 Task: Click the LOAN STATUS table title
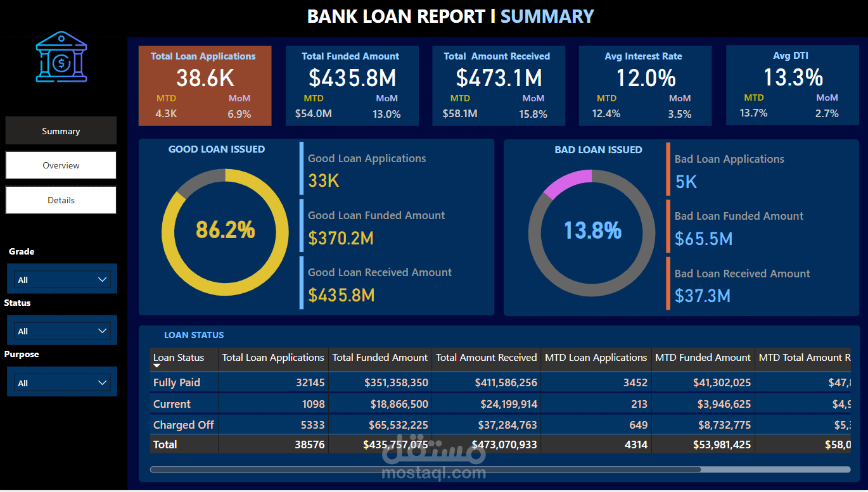(194, 335)
